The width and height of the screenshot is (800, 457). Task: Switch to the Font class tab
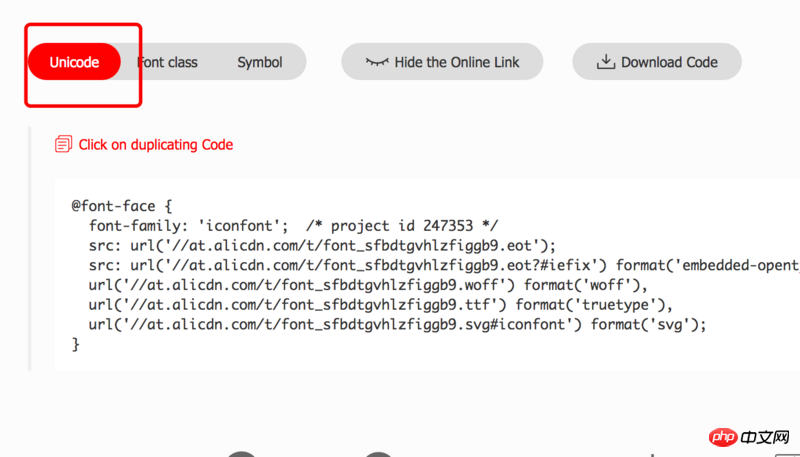167,62
